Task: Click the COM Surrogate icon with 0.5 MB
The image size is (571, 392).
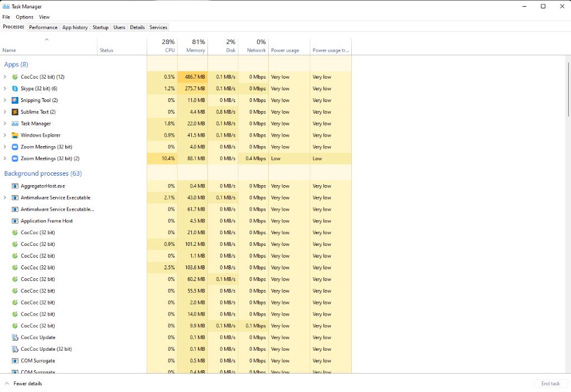Action: tap(15, 361)
